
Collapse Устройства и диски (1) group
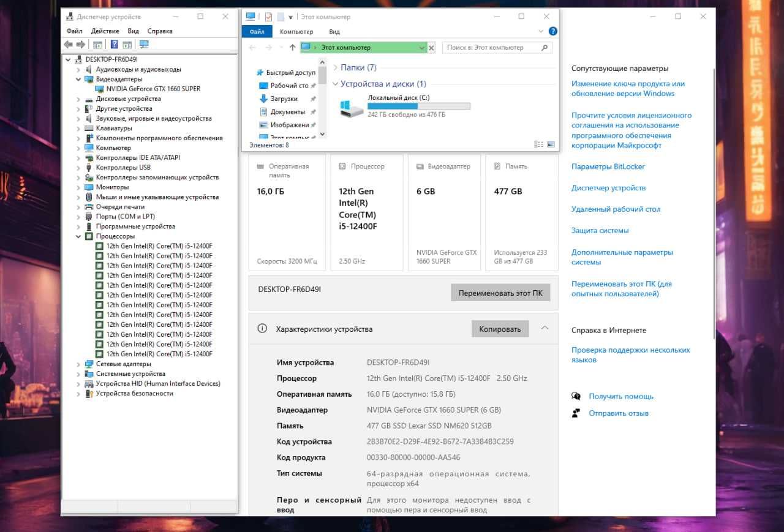(336, 84)
